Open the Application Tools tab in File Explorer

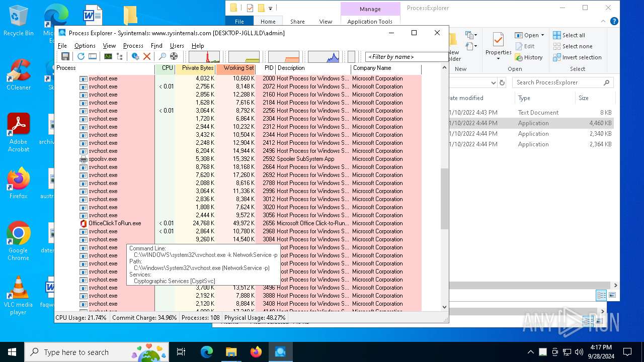pyautogui.click(x=370, y=22)
